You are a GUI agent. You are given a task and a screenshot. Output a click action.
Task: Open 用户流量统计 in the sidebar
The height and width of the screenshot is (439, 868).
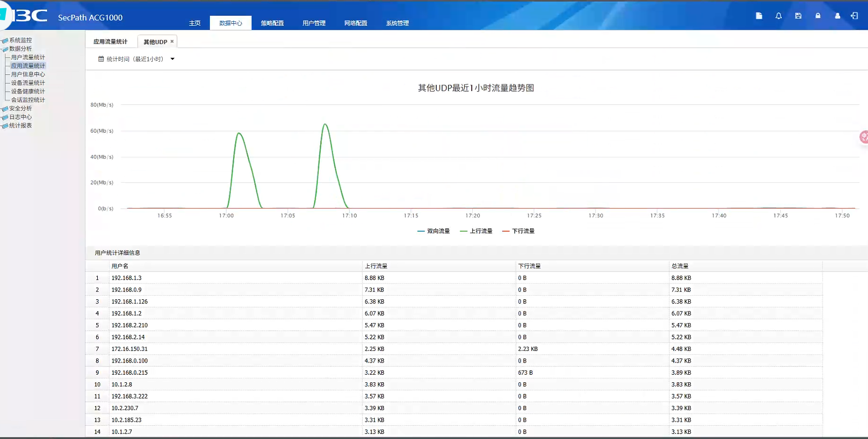(x=28, y=58)
